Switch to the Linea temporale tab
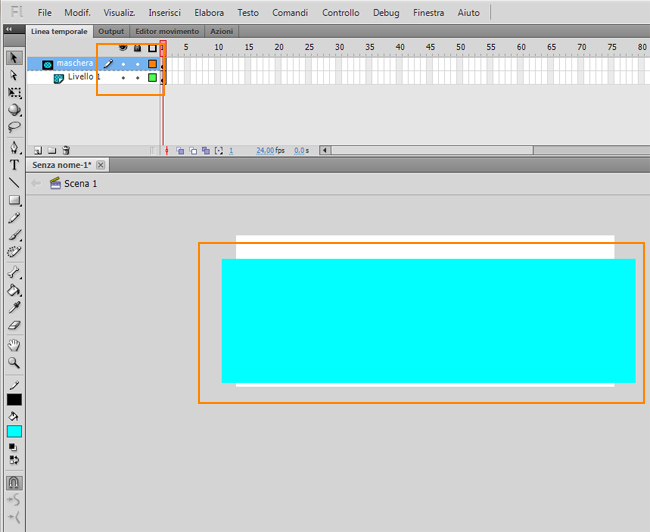Image resolution: width=650 pixels, height=532 pixels. [x=59, y=32]
